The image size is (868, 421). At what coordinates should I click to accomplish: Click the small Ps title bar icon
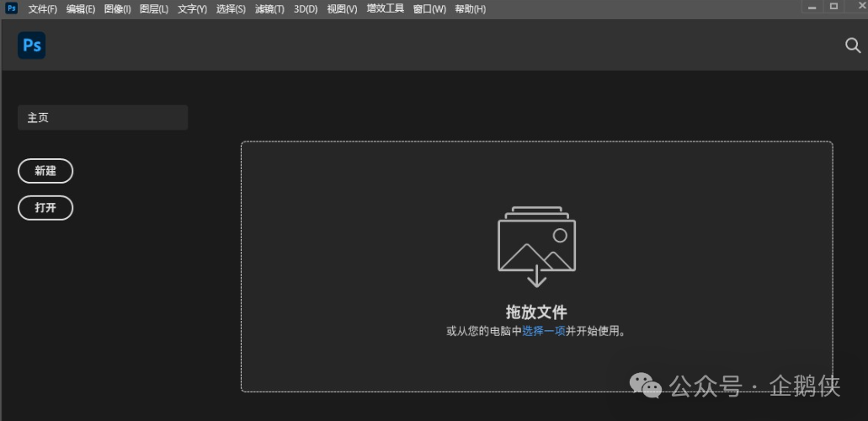pos(11,8)
